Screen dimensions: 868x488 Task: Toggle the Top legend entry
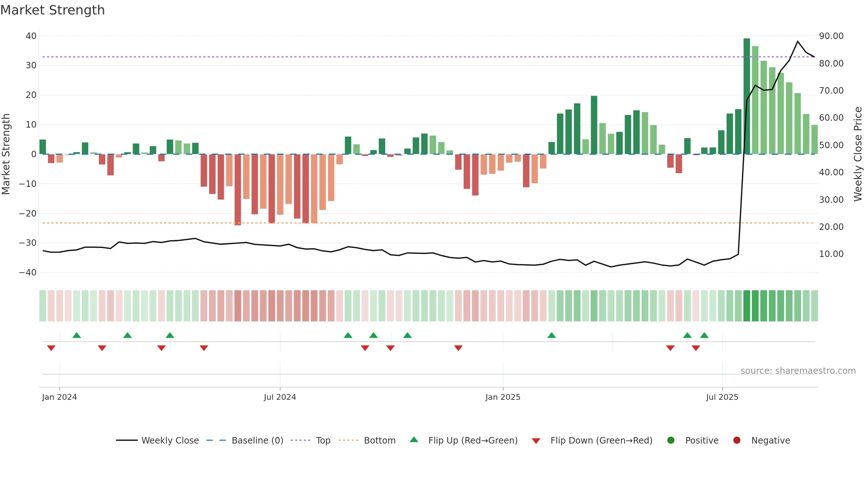(311, 440)
